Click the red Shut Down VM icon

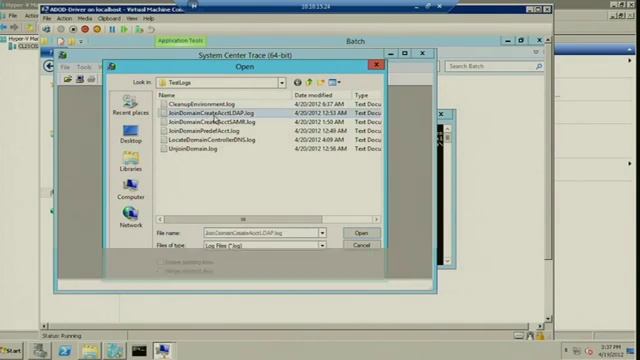point(85,29)
